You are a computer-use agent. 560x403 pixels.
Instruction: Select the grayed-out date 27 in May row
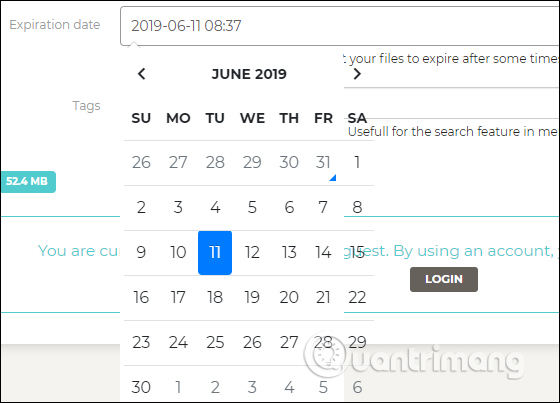(178, 163)
